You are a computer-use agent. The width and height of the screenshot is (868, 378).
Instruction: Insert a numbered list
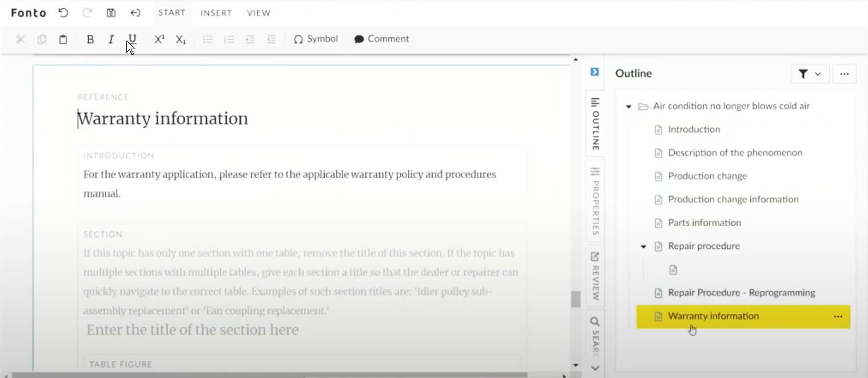pos(229,39)
